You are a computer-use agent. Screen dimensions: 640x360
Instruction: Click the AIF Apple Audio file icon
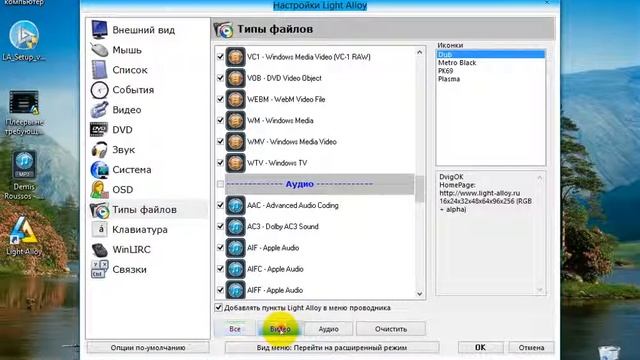click(235, 248)
